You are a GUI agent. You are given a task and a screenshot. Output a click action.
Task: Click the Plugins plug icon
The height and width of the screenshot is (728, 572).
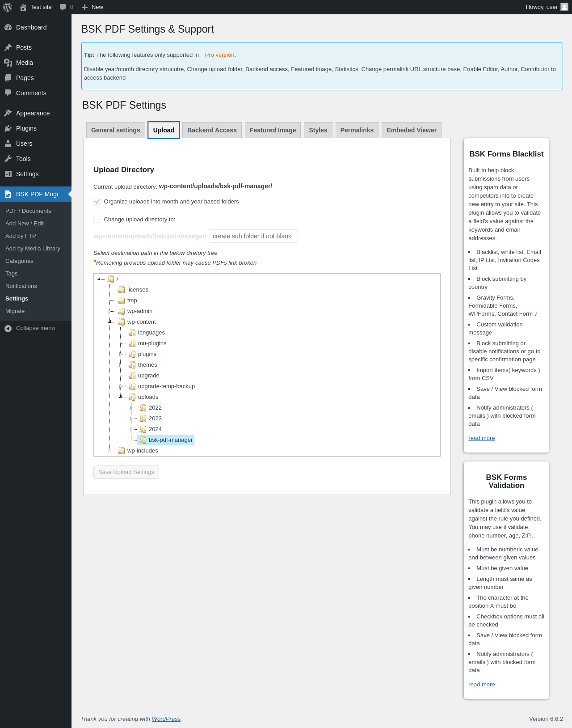pyautogui.click(x=8, y=128)
